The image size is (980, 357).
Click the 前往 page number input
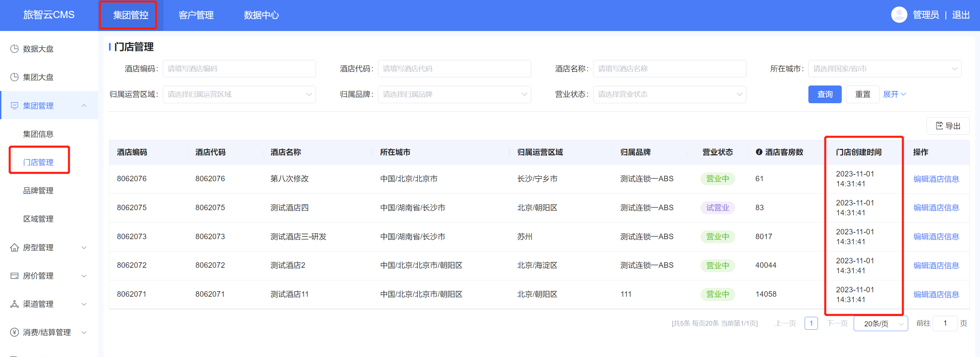[x=945, y=324]
